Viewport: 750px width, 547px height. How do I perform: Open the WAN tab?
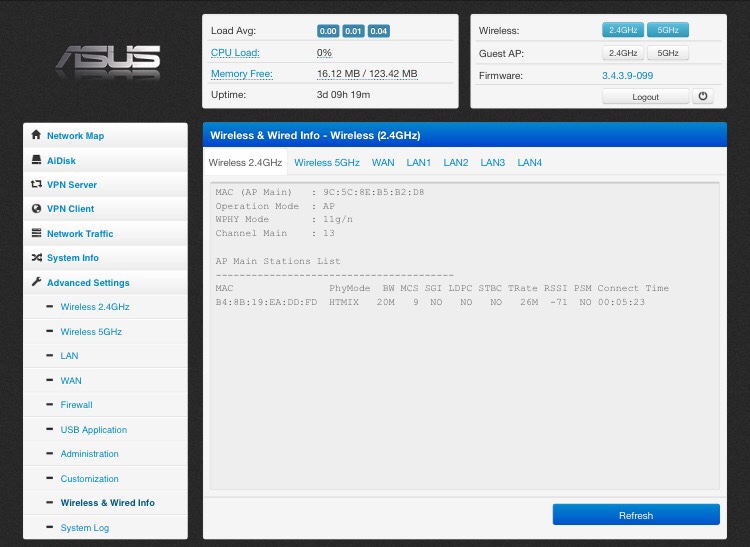pyautogui.click(x=383, y=162)
